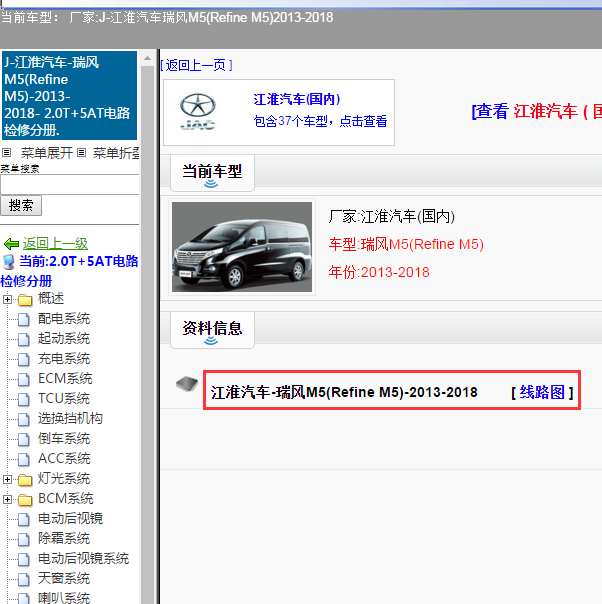The height and width of the screenshot is (604, 602).
Task: Click the 电动后视镜 document icon
Action: coord(24,519)
